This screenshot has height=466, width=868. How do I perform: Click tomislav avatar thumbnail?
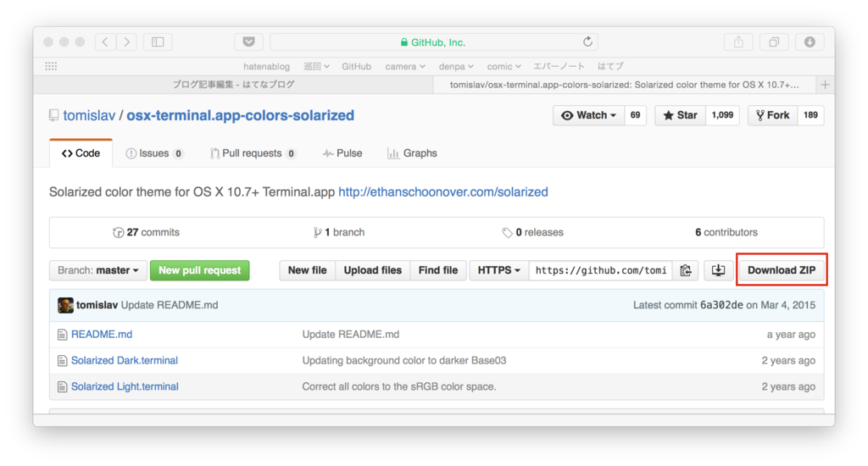pyautogui.click(x=65, y=305)
